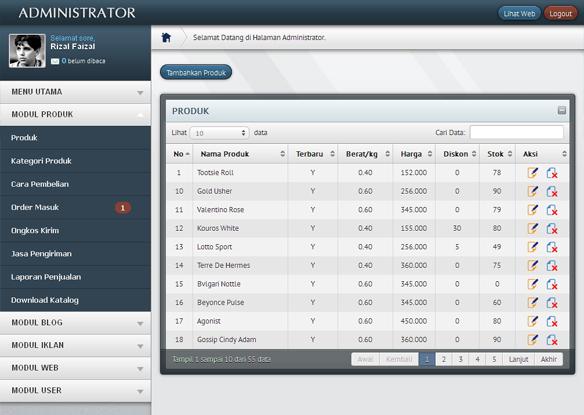Image resolution: width=584 pixels, height=415 pixels.
Task: Open Kategori Produk menu item
Action: tap(75, 161)
